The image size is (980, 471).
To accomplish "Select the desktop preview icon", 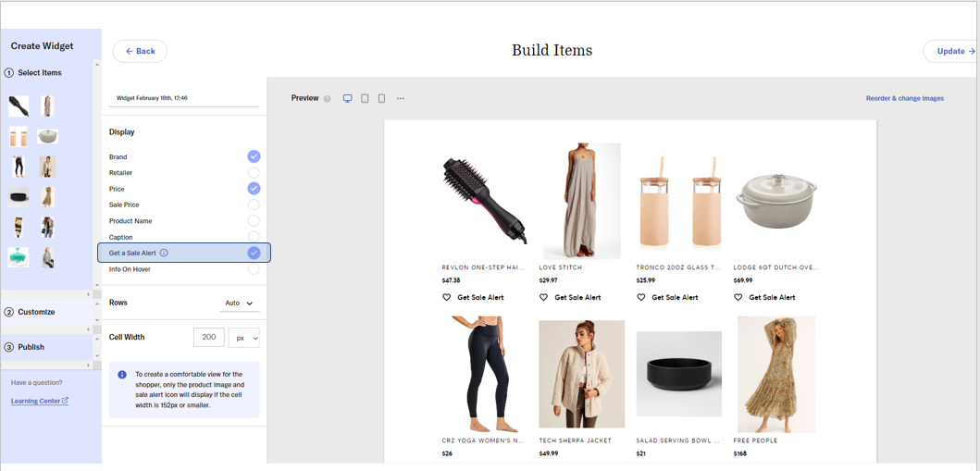I will [x=348, y=98].
